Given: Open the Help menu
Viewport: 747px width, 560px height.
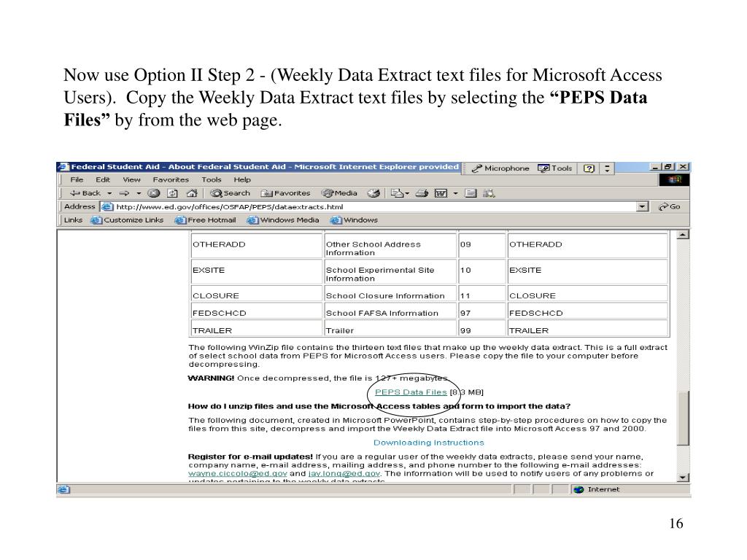Looking at the screenshot, I should click(242, 180).
